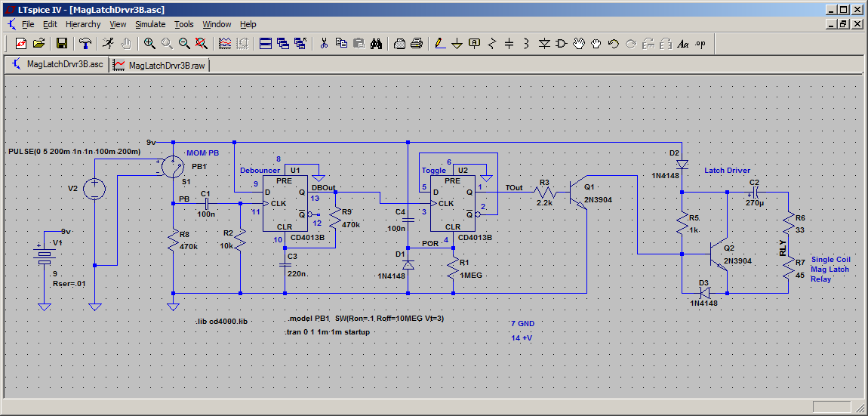Save the schematic with the floppy icon
Viewport: 868px width, 416px height.
click(x=62, y=43)
